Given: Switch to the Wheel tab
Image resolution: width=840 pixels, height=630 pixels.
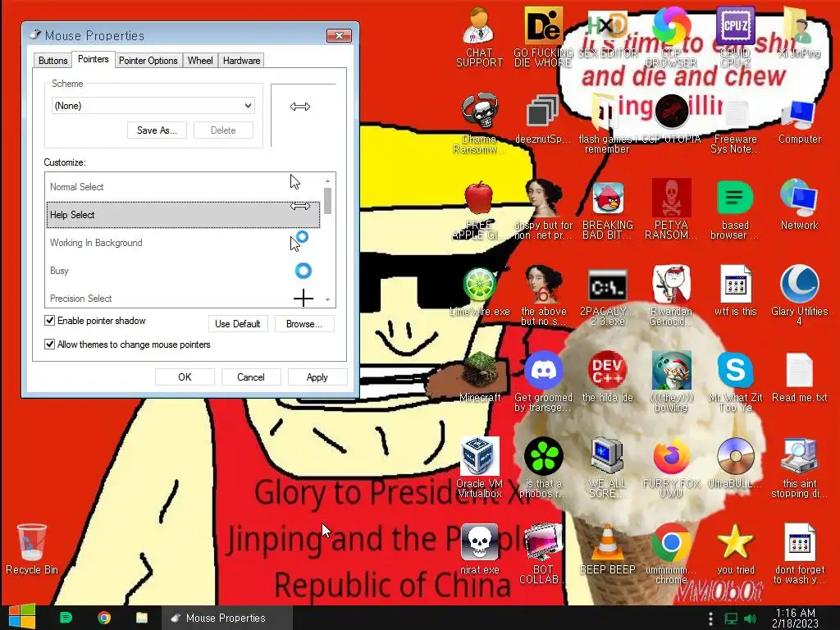Looking at the screenshot, I should pyautogui.click(x=200, y=61).
